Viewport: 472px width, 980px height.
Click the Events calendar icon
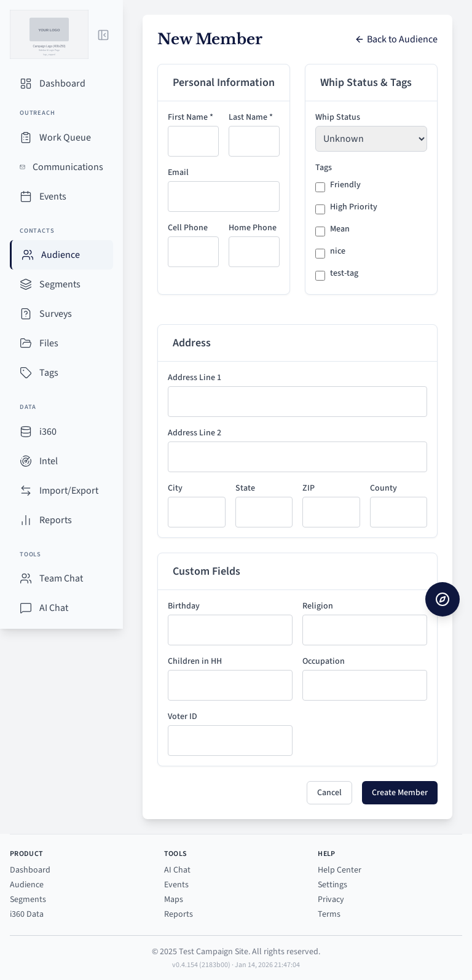pos(26,196)
